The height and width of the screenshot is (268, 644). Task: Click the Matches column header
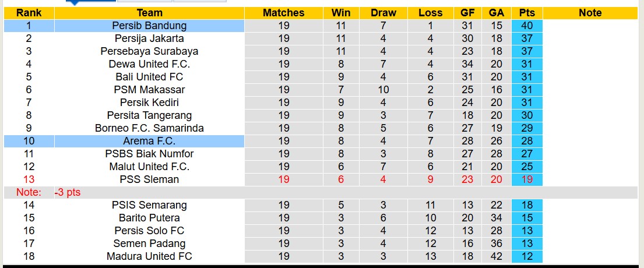pos(283,13)
